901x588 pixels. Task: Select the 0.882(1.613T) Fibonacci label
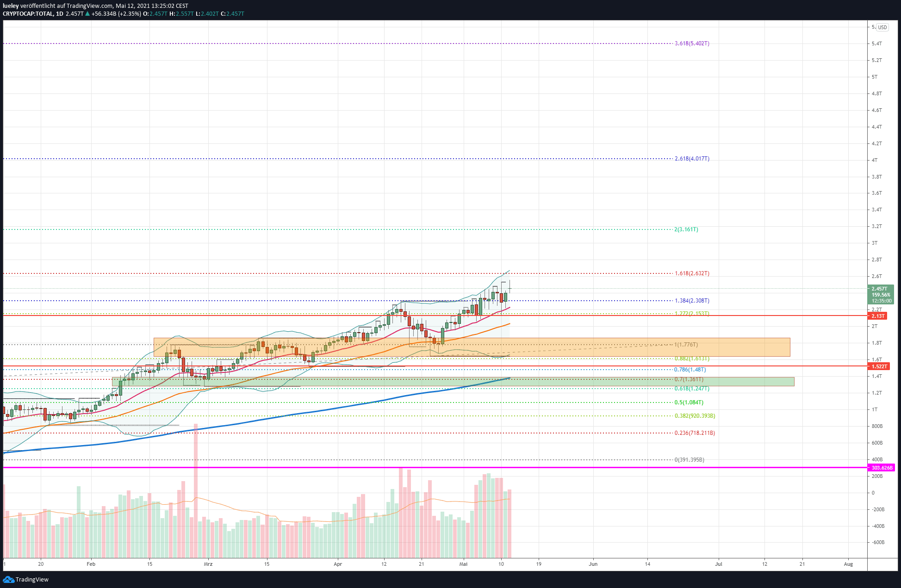692,359
